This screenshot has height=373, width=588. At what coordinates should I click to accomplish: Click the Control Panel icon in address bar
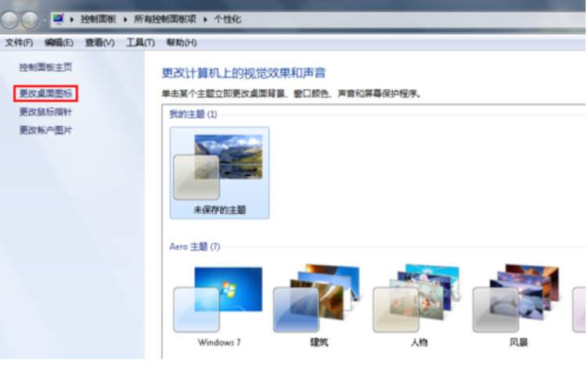click(x=58, y=18)
